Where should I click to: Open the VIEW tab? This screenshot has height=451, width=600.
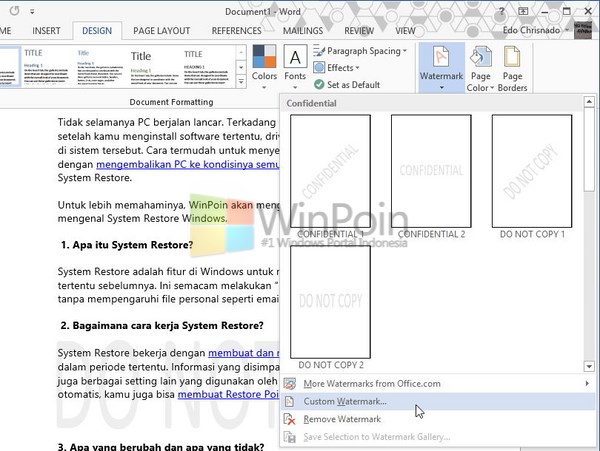[x=405, y=31]
